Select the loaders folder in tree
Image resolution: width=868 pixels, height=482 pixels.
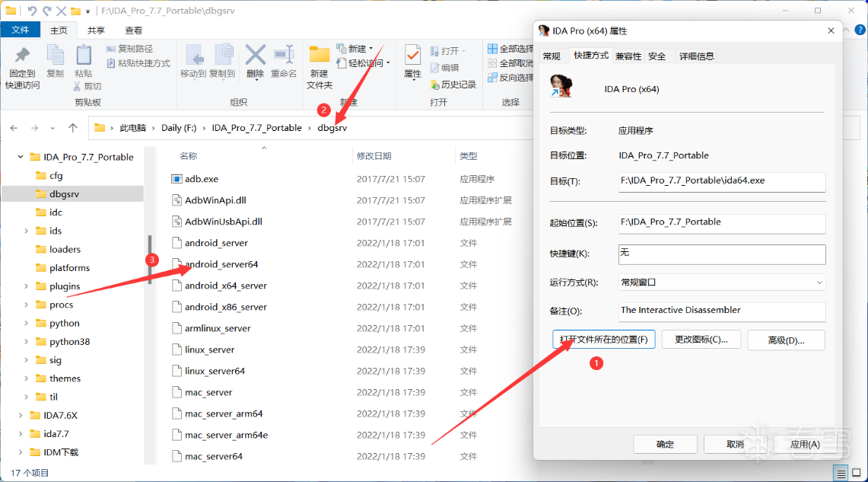(x=65, y=249)
